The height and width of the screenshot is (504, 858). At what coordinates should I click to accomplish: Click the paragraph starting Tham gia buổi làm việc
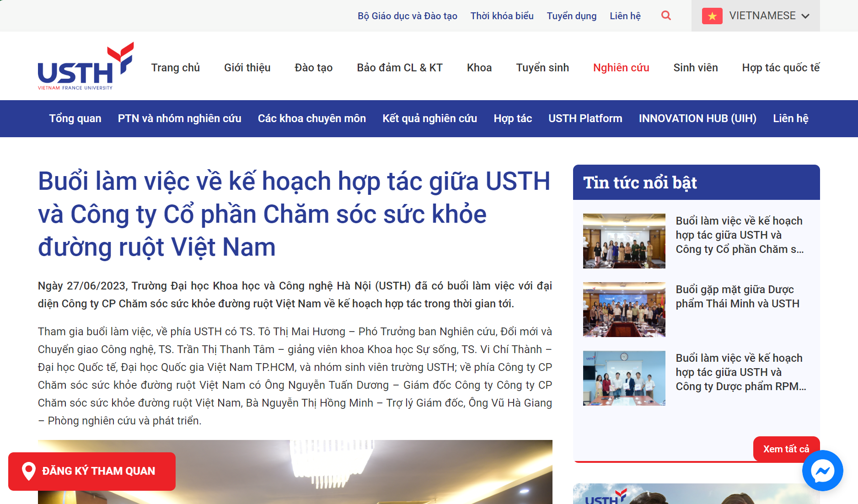click(x=295, y=376)
